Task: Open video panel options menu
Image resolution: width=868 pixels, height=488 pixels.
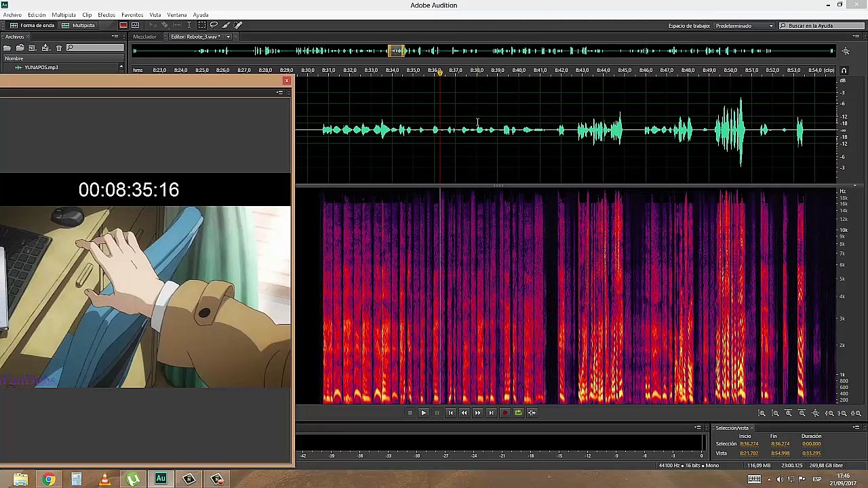Action: pos(279,92)
